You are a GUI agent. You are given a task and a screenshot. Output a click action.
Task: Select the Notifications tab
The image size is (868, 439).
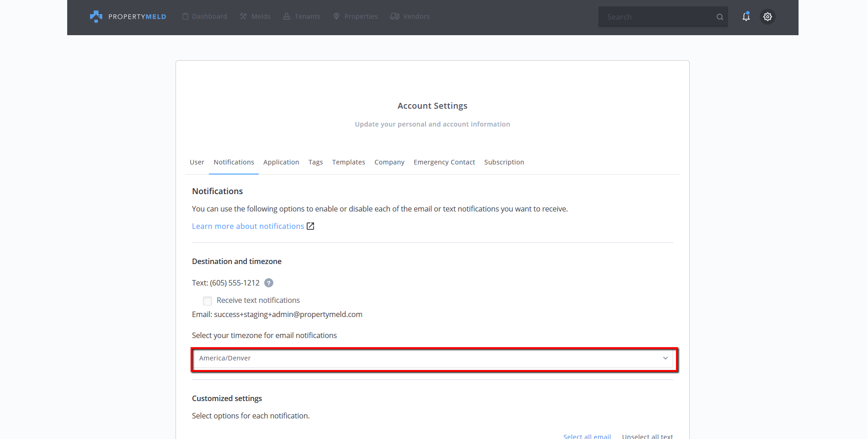(234, 162)
